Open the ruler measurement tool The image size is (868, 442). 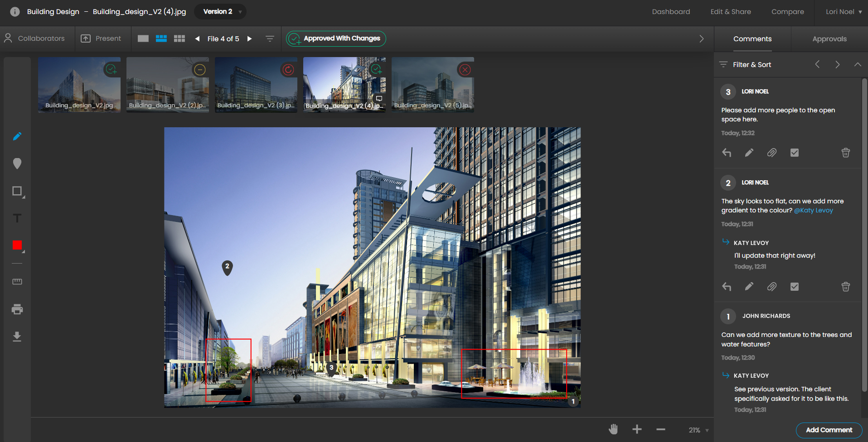(x=17, y=282)
